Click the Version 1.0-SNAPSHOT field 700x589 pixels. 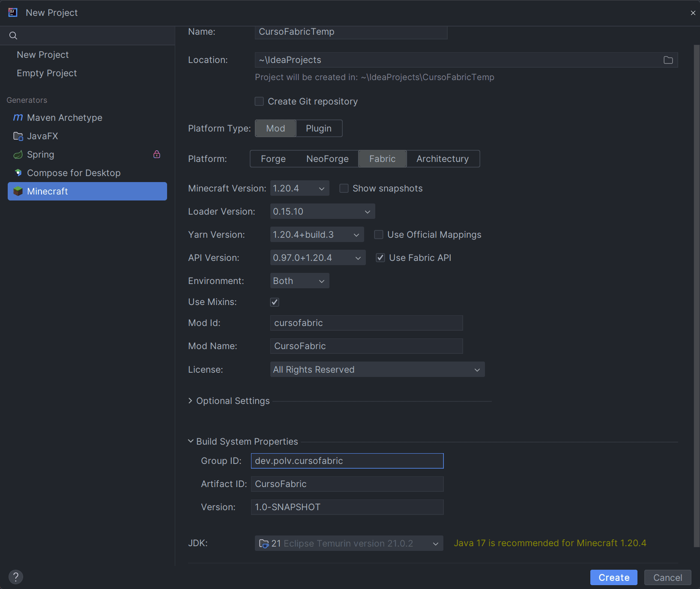pyautogui.click(x=347, y=507)
